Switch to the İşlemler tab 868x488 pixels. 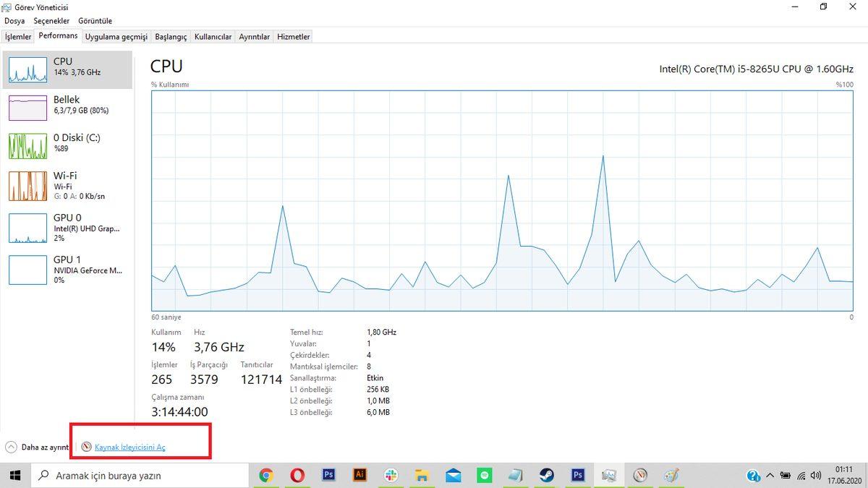coord(18,37)
